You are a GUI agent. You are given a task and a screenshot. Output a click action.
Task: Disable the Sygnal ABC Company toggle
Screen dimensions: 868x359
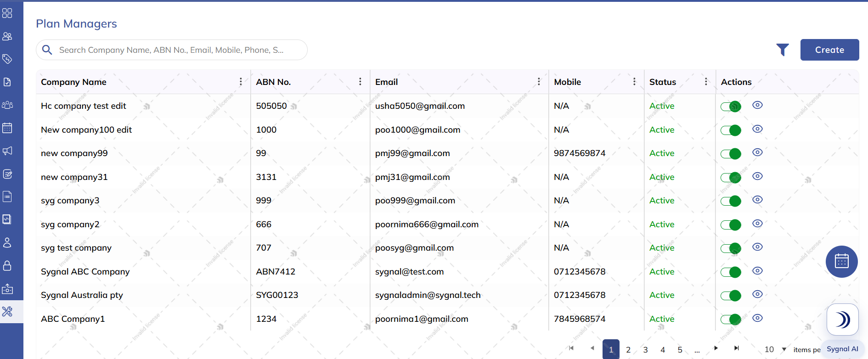tap(731, 272)
